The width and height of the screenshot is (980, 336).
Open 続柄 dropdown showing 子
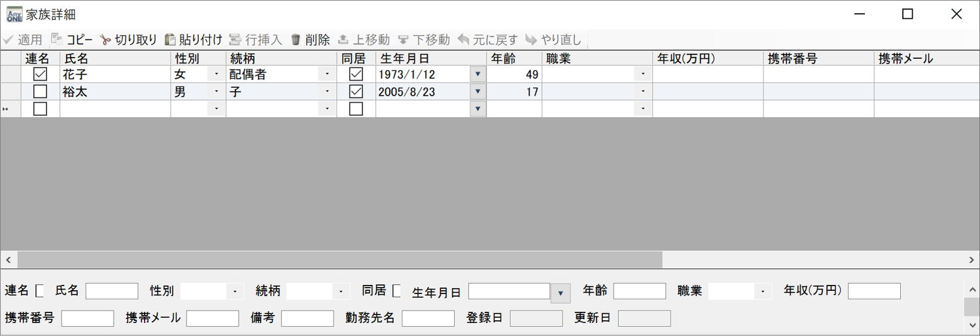point(328,92)
